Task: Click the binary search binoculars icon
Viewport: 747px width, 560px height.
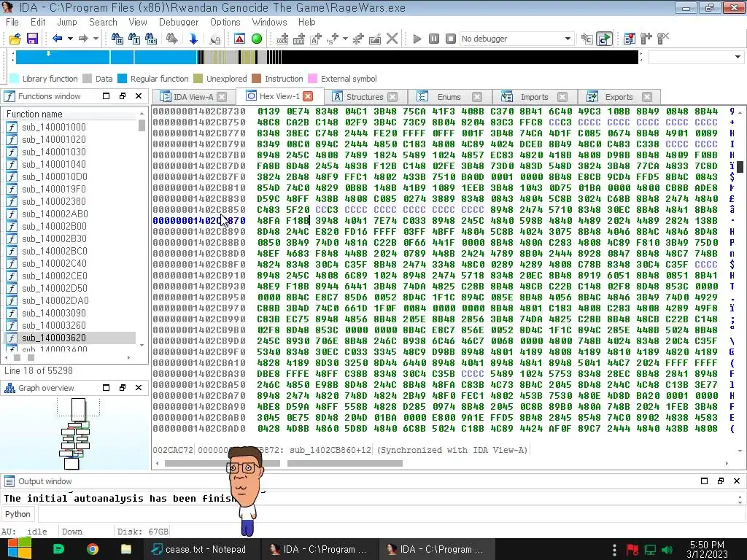Action: 151,39
